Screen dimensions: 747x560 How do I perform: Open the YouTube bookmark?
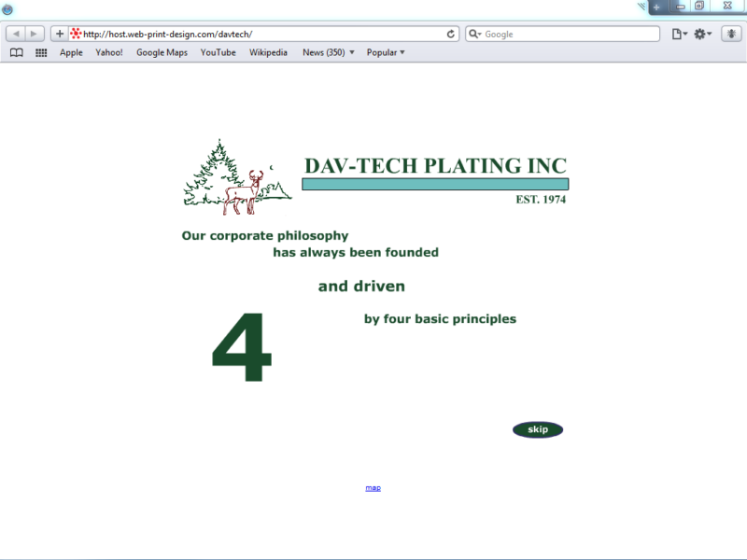click(218, 52)
